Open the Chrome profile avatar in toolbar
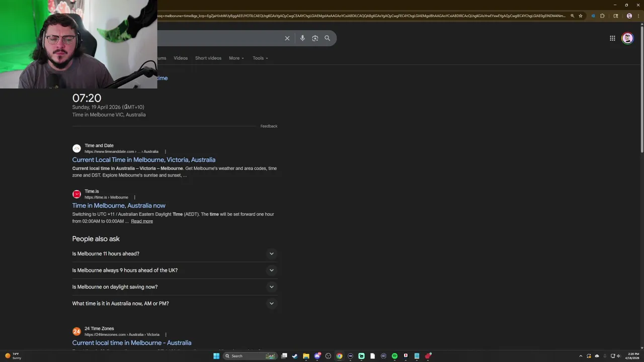644x362 pixels. point(629,16)
